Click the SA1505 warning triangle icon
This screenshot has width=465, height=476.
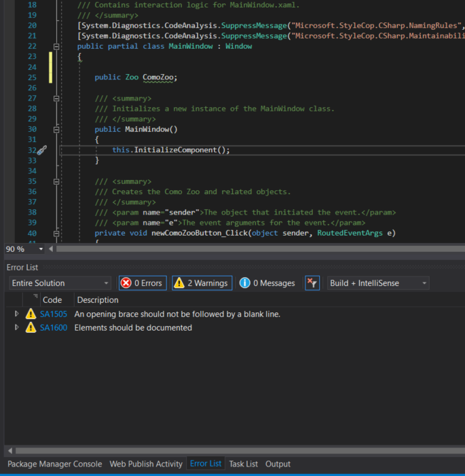click(31, 314)
